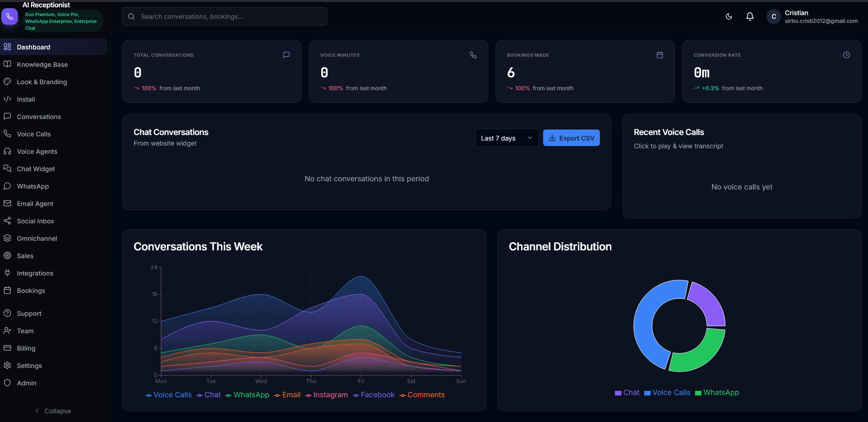
Task: Open Sales section
Action: tap(54, 255)
